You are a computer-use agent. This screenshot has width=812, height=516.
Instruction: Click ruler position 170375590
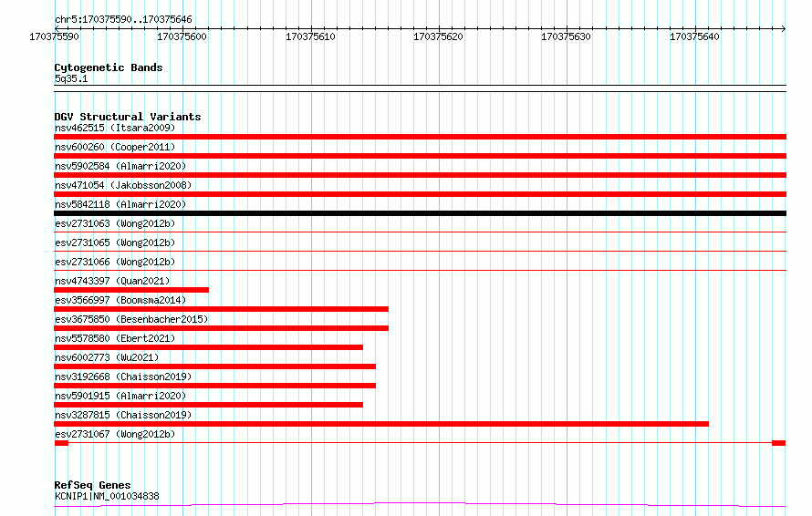point(55,36)
